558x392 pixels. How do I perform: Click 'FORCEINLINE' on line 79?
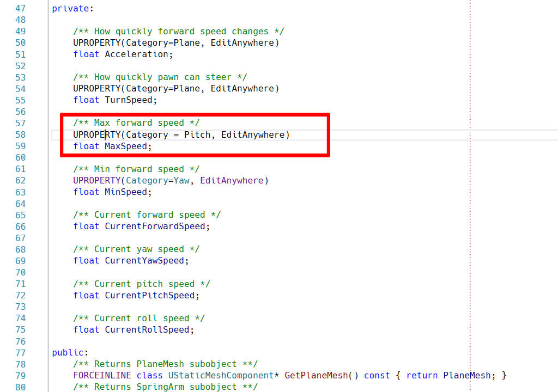[102, 375]
